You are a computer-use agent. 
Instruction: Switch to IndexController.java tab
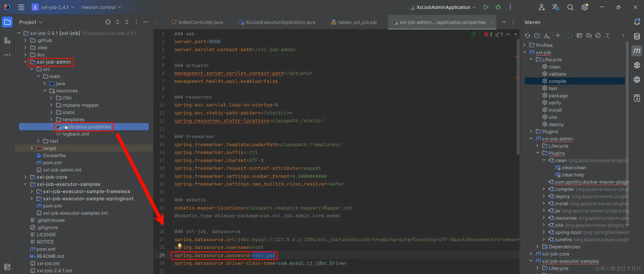[197, 22]
